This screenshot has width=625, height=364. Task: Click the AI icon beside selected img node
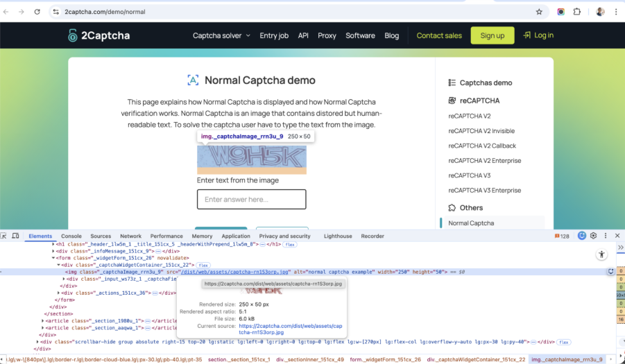pos(610,272)
